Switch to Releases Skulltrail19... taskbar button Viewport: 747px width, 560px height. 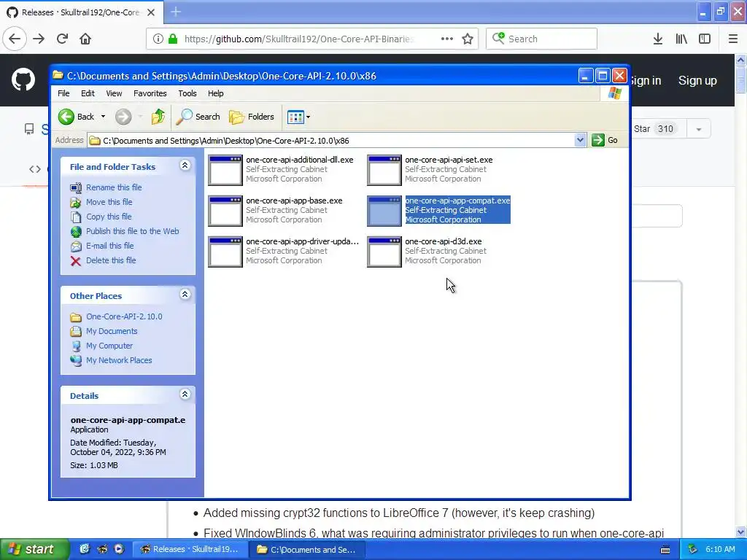[190, 549]
